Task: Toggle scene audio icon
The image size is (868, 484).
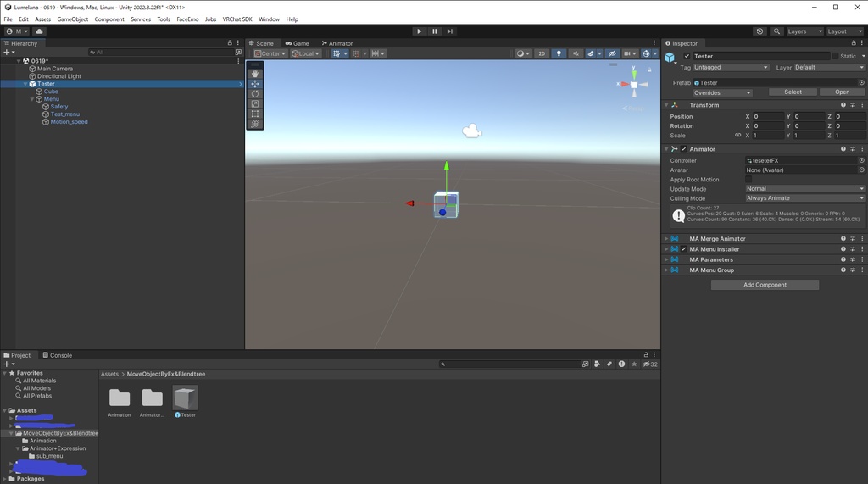Action: point(576,53)
